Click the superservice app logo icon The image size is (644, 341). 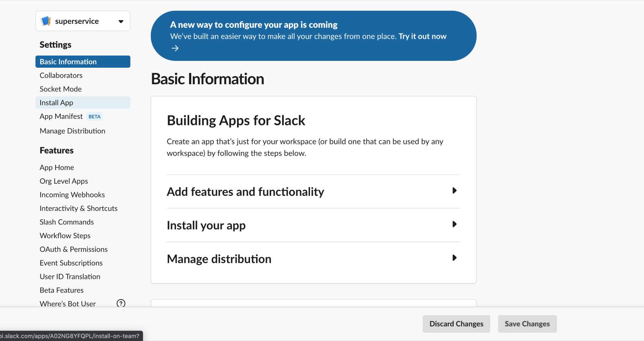coord(46,21)
